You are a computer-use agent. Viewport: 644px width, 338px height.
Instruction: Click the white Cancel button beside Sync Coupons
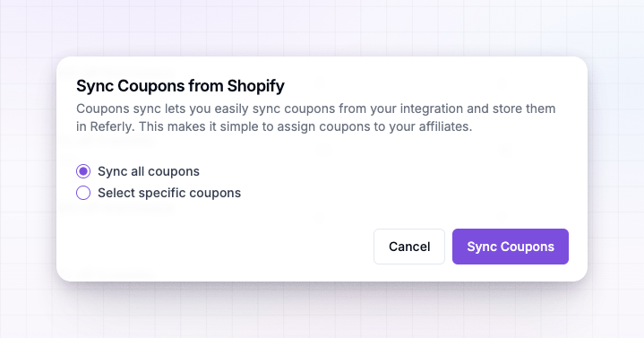pyautogui.click(x=409, y=247)
